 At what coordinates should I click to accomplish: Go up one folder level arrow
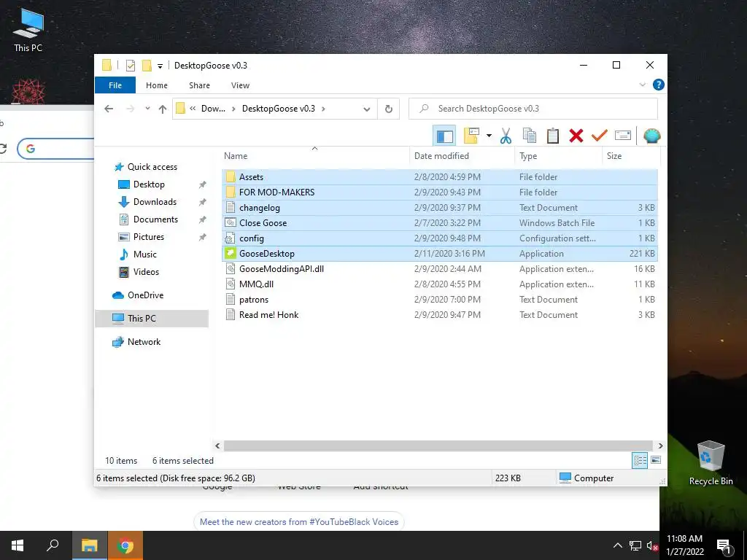(163, 109)
